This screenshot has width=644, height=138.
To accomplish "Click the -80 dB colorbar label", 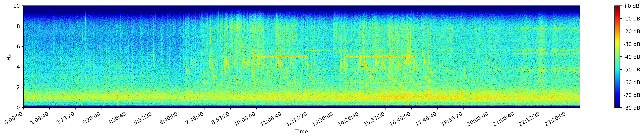I will point(632,108).
